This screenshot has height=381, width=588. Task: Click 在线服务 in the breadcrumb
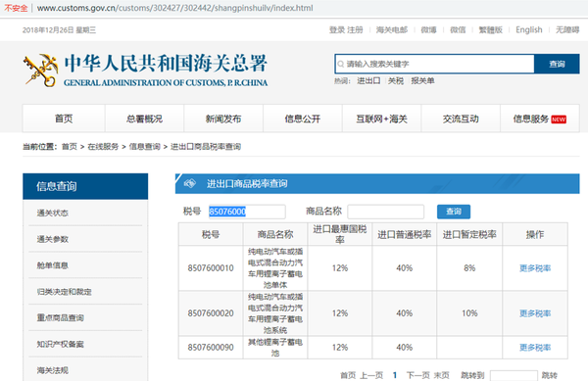103,147
